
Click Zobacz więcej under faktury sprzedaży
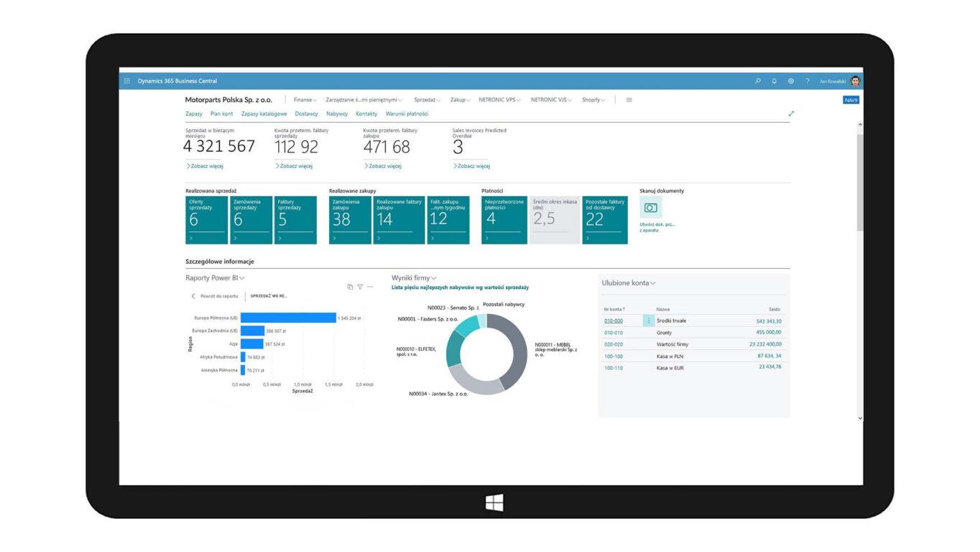294,166
